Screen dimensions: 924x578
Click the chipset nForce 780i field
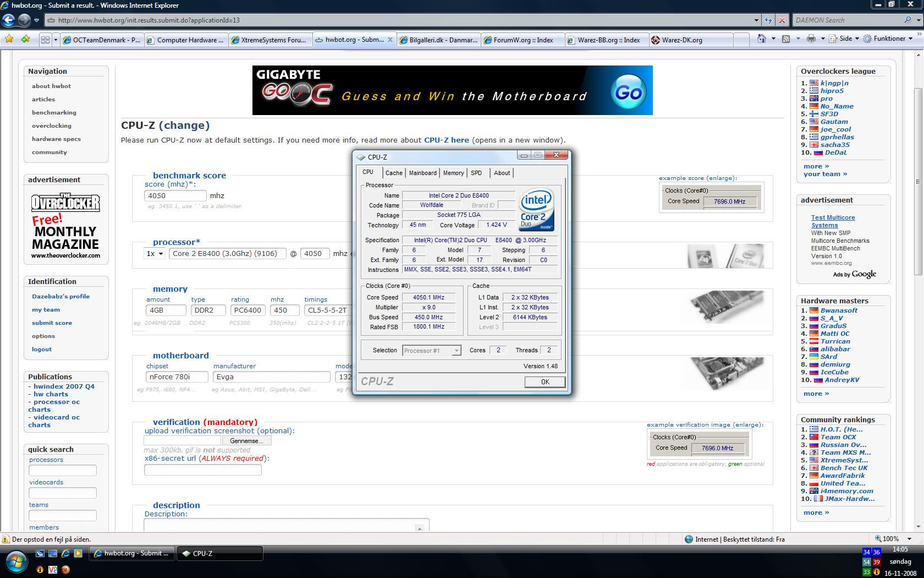(x=177, y=377)
